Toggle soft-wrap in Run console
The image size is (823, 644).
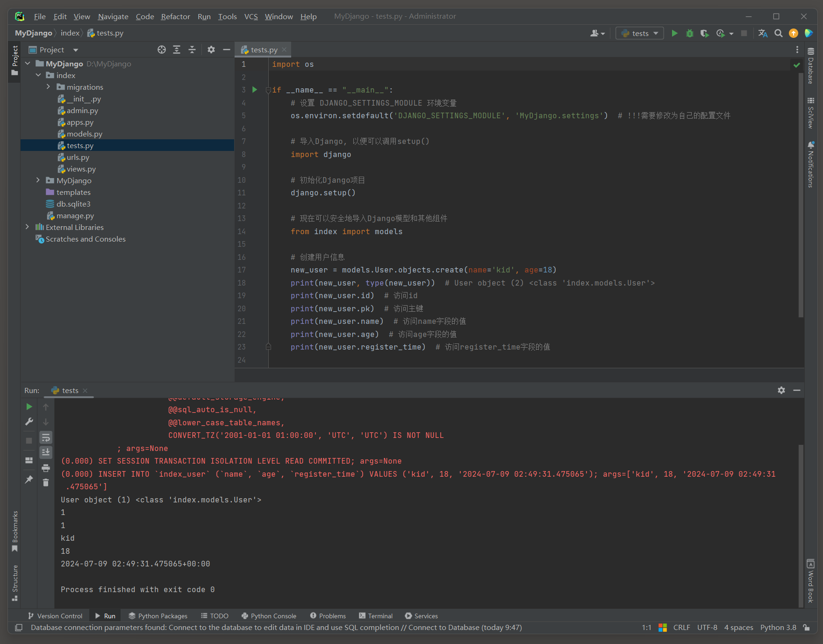point(46,437)
